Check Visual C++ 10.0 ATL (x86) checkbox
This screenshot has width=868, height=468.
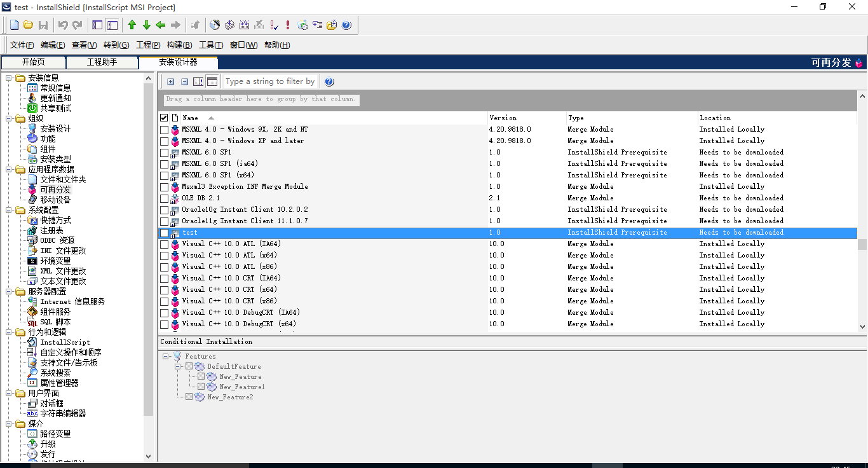(164, 267)
